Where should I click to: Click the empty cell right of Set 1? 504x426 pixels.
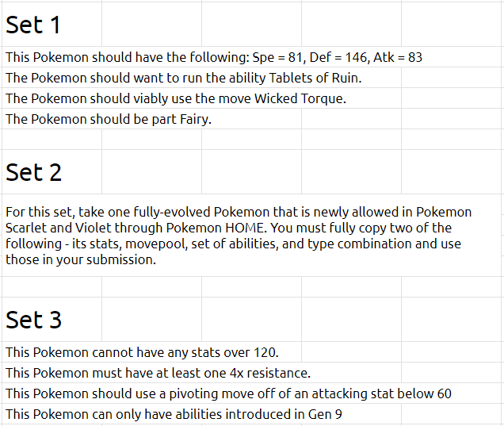151,25
